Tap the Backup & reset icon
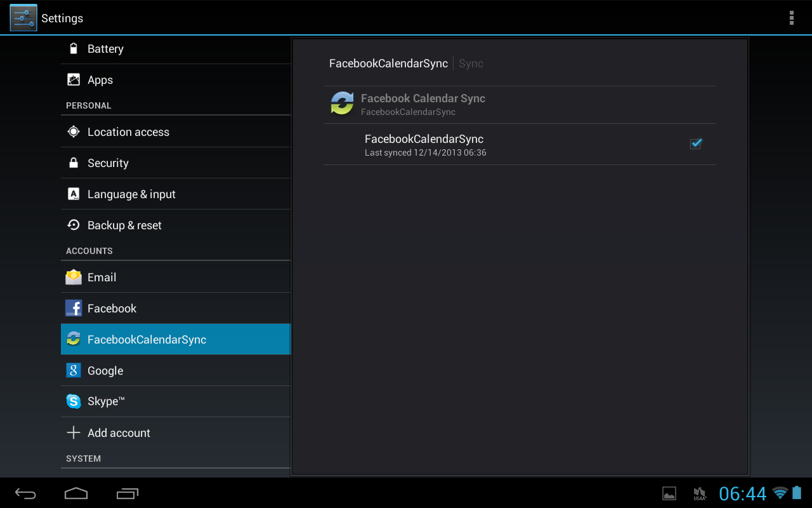This screenshot has width=812, height=508. [74, 225]
